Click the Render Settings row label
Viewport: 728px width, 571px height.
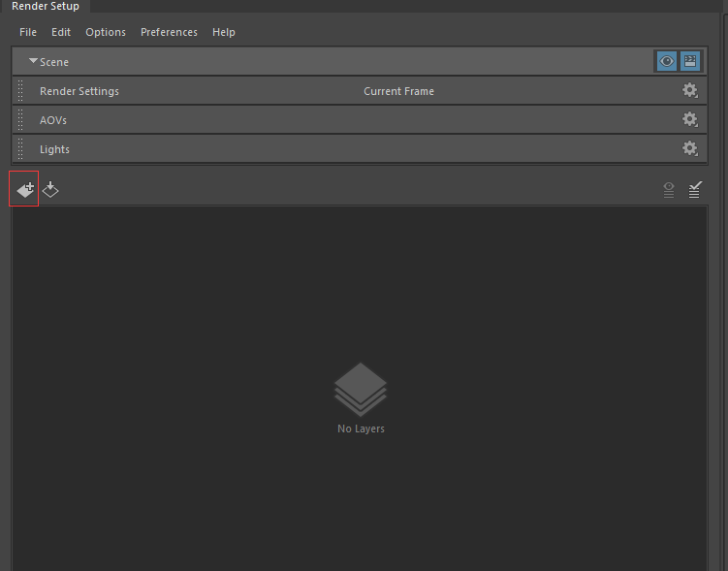79,91
